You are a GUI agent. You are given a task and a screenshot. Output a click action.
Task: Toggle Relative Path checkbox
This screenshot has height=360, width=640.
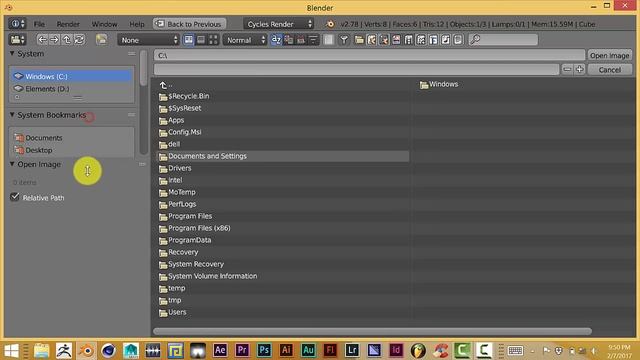point(15,197)
